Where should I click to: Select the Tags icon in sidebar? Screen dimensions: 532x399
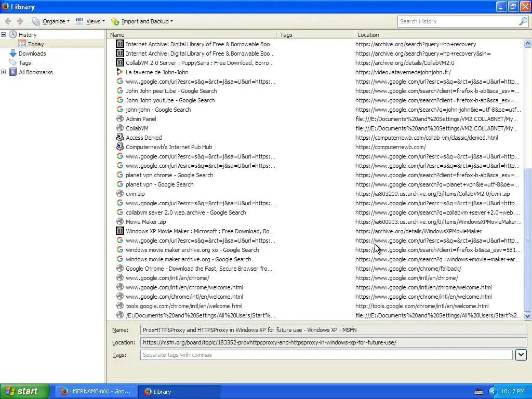pos(13,62)
